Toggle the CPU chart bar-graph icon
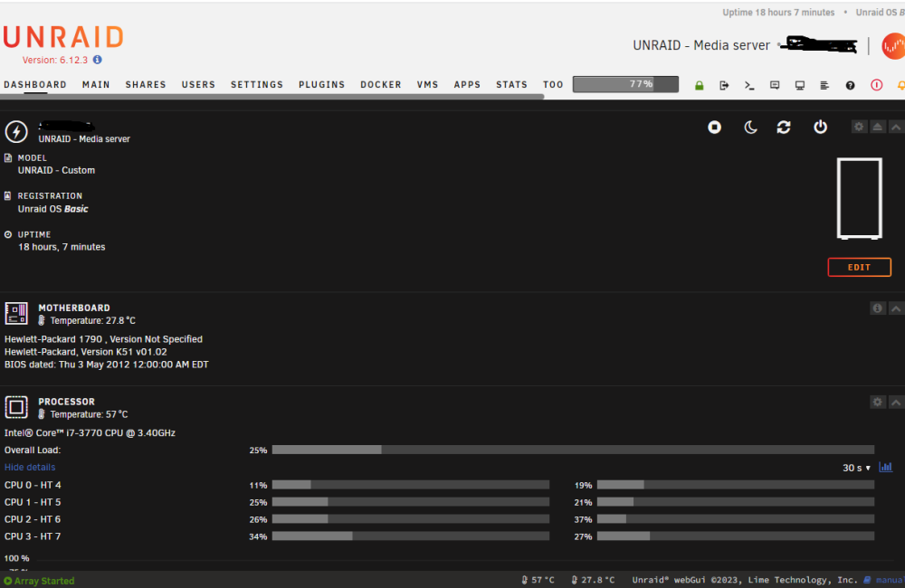 (885, 467)
